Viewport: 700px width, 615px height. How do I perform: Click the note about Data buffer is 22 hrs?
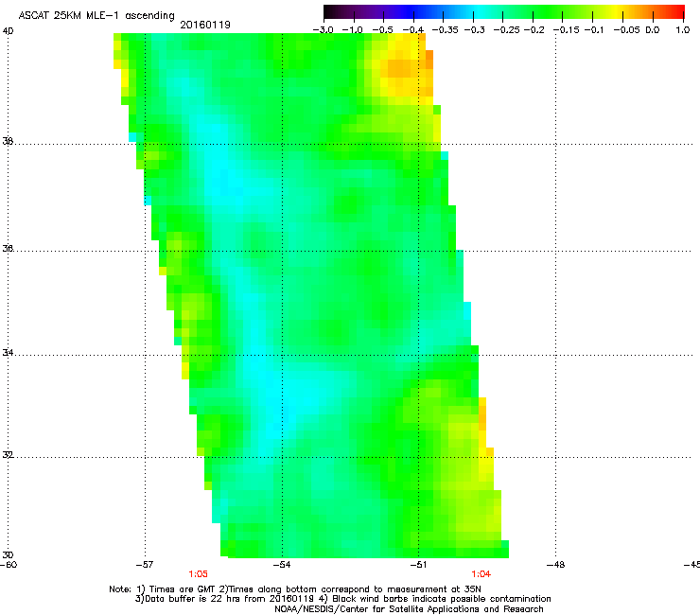(342, 599)
